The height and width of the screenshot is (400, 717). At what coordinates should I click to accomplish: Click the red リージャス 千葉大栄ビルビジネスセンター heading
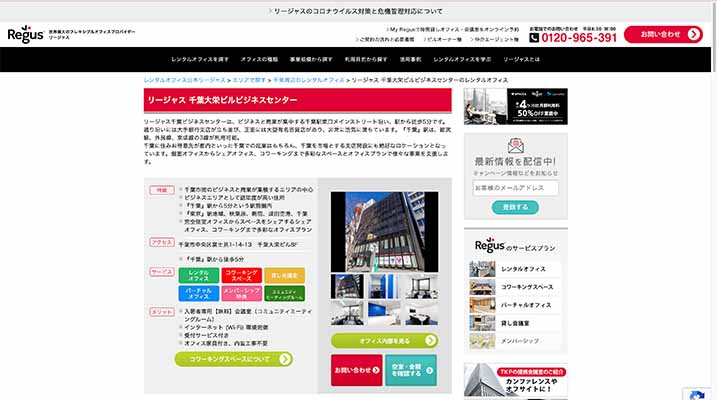(298, 100)
